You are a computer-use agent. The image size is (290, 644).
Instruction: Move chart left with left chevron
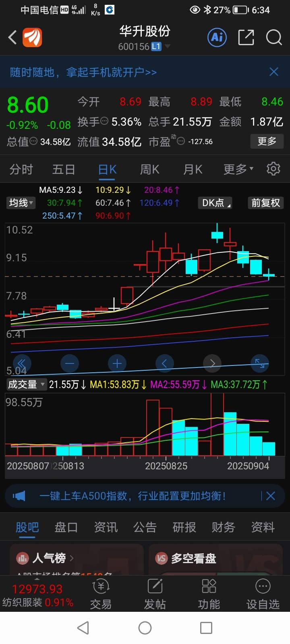[x=164, y=363]
